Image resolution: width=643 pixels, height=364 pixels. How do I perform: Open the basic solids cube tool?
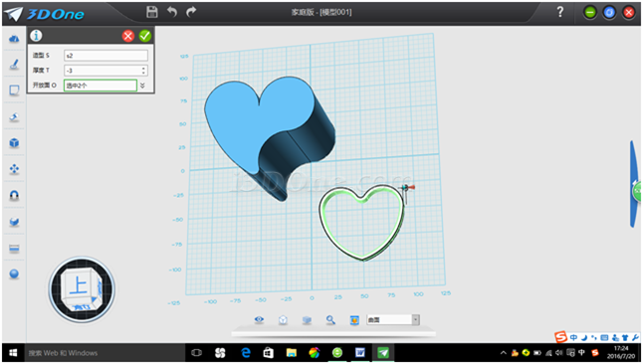pyautogui.click(x=14, y=143)
